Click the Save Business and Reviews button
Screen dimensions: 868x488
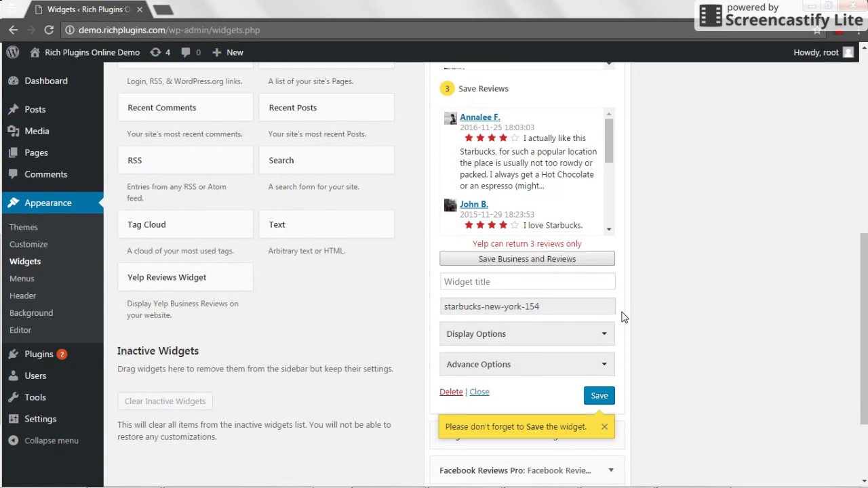coord(527,259)
